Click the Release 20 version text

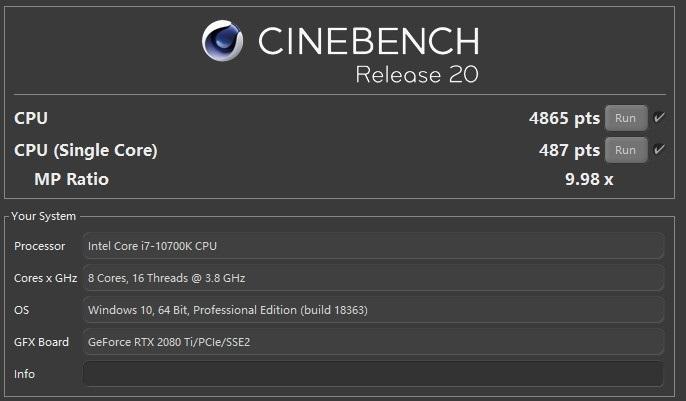(x=417, y=74)
